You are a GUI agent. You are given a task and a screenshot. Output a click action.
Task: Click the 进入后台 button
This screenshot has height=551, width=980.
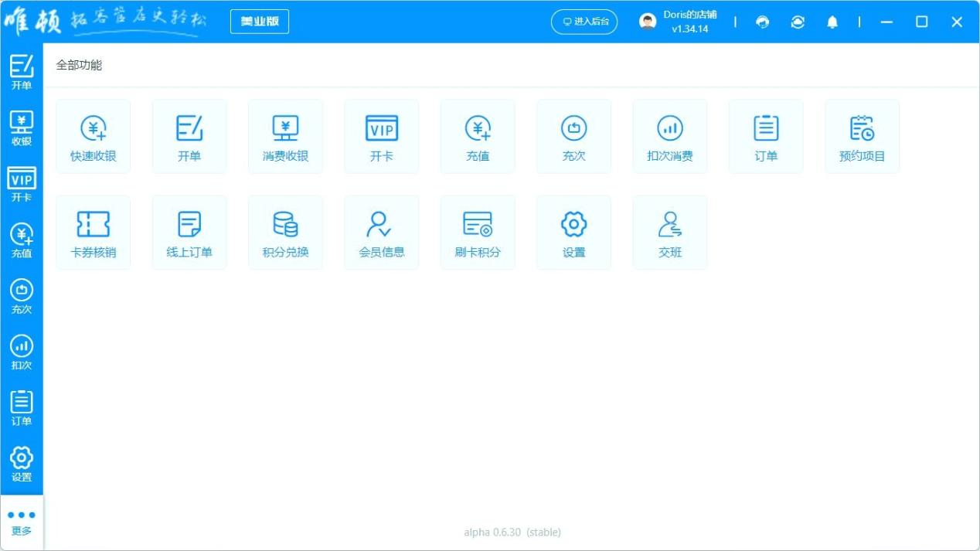pyautogui.click(x=584, y=22)
